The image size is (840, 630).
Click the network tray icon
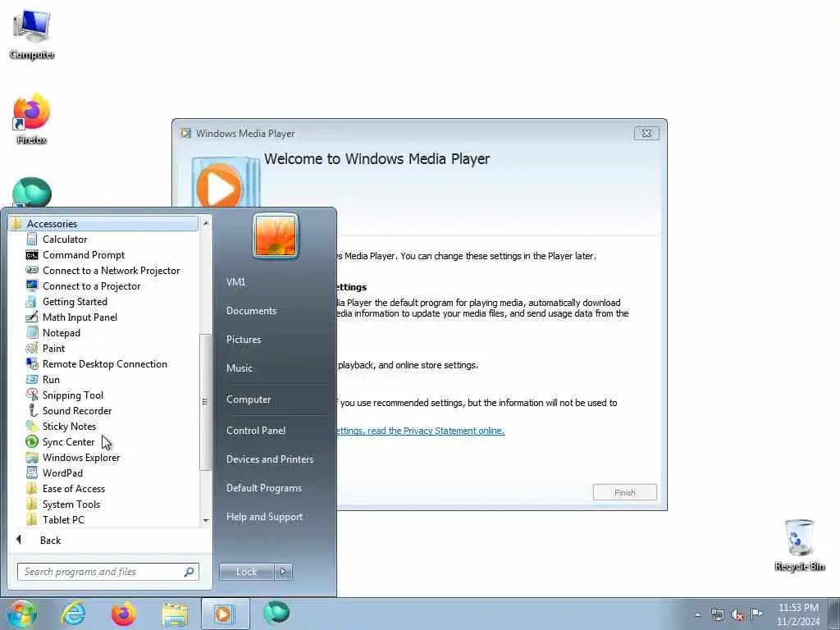point(717,615)
